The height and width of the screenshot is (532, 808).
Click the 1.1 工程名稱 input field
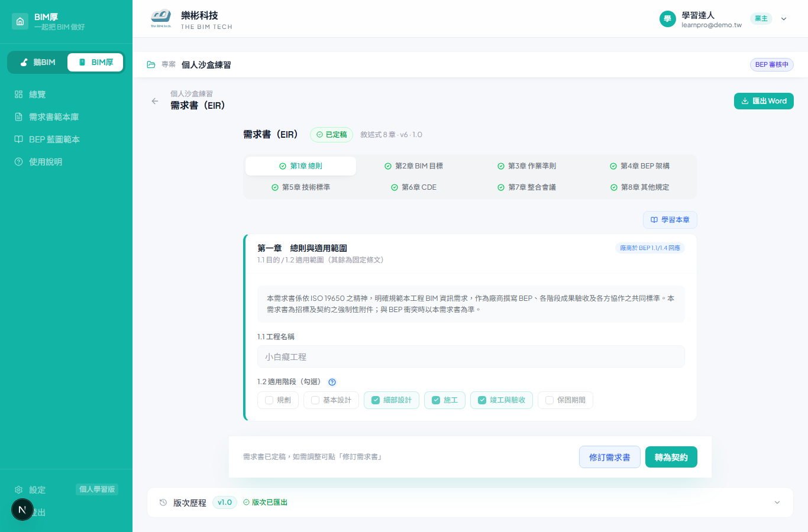[471, 356]
